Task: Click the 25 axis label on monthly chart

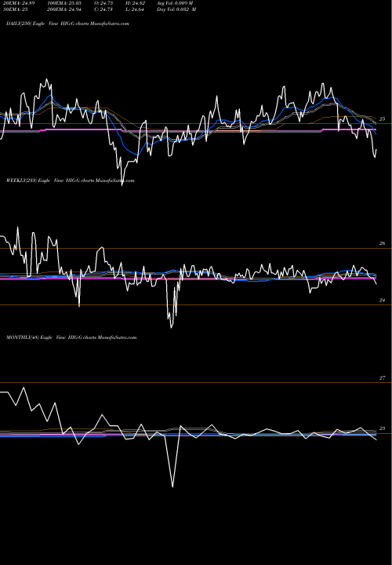Action: click(383, 428)
